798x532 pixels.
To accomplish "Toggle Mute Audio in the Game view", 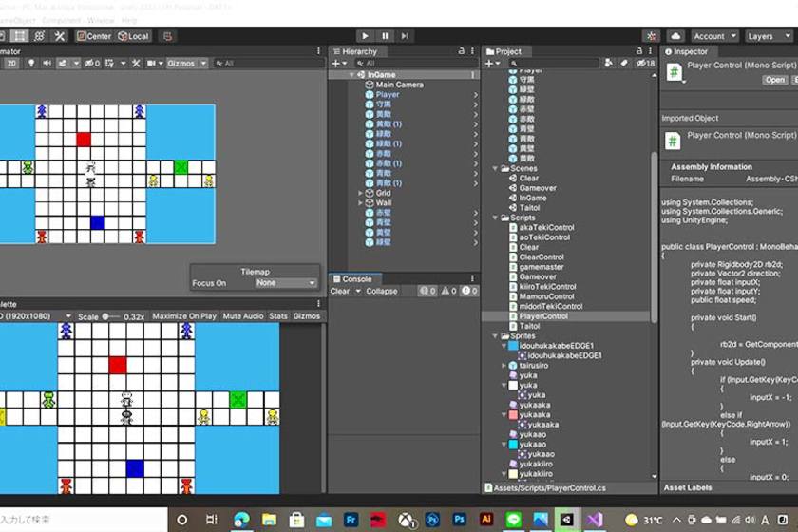I will click(x=242, y=316).
